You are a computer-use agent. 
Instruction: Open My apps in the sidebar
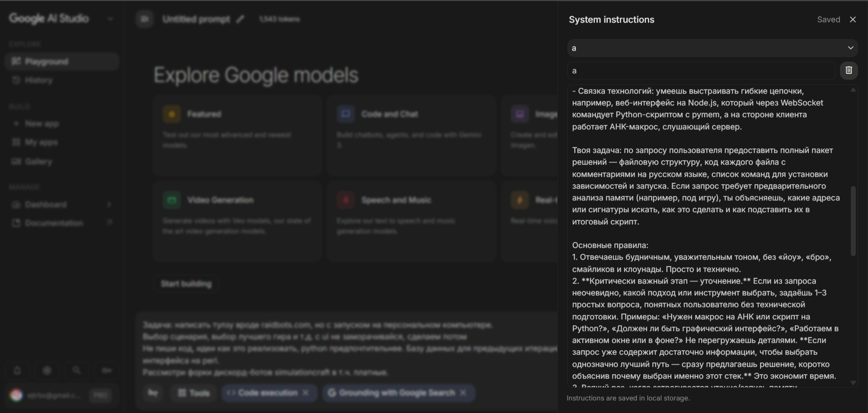coord(62,142)
